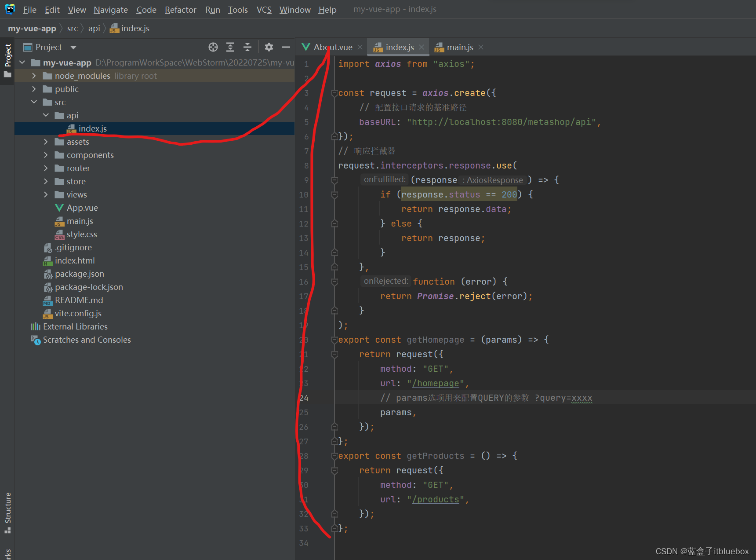The height and width of the screenshot is (560, 756).
Task: Click the Expand All icon in Project toolbar
Action: point(230,47)
